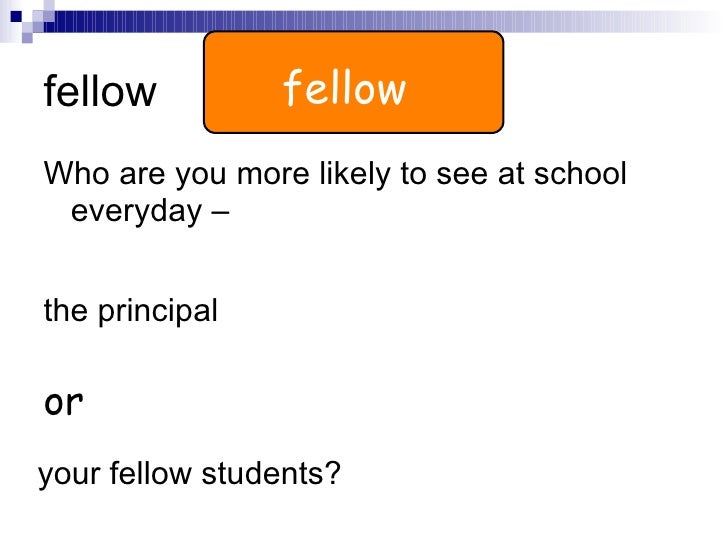Click the question mark after "students"
The height and width of the screenshot is (546, 728).
tap(330, 473)
